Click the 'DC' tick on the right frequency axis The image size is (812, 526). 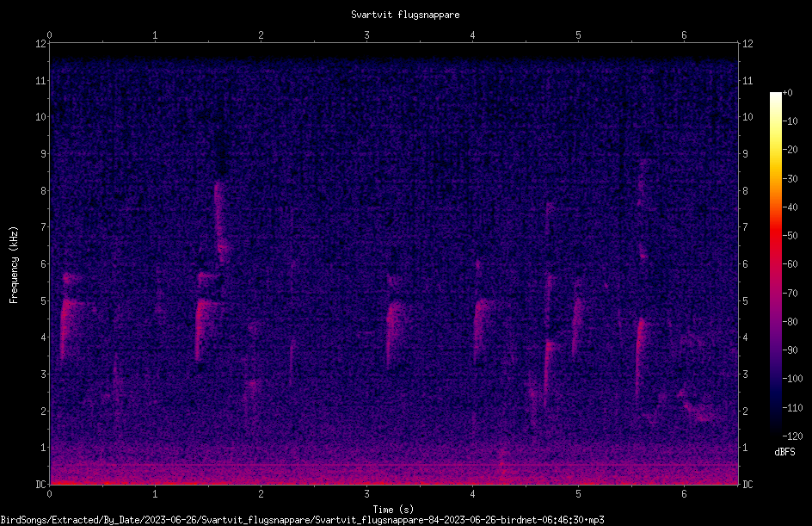pyautogui.click(x=747, y=485)
